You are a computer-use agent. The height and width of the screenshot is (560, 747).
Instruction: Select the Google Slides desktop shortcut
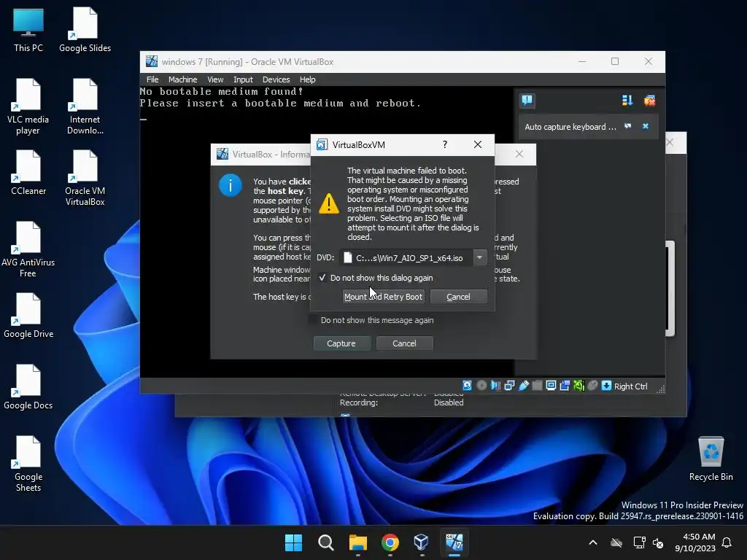coord(85,29)
